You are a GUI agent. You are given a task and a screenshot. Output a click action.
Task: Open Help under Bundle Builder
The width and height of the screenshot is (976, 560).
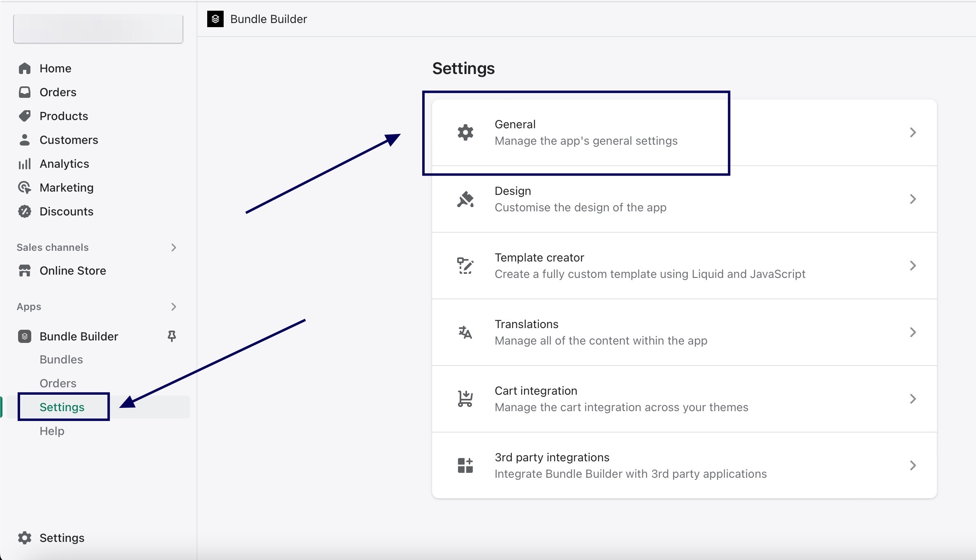point(52,431)
